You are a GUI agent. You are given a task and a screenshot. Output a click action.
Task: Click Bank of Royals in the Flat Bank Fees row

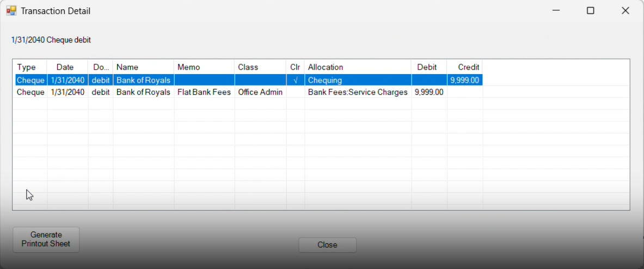point(143,92)
